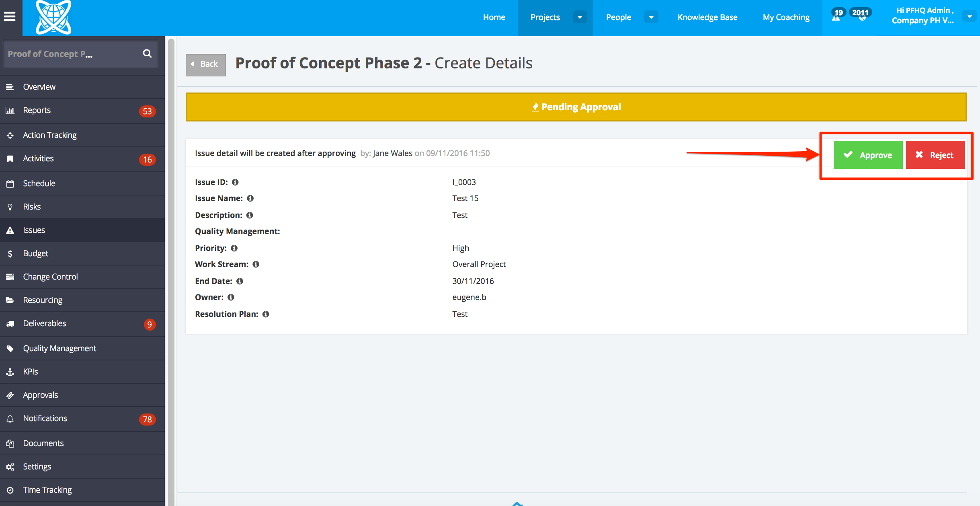Open Change Control in sidebar
The height and width of the screenshot is (506, 980).
(x=50, y=277)
